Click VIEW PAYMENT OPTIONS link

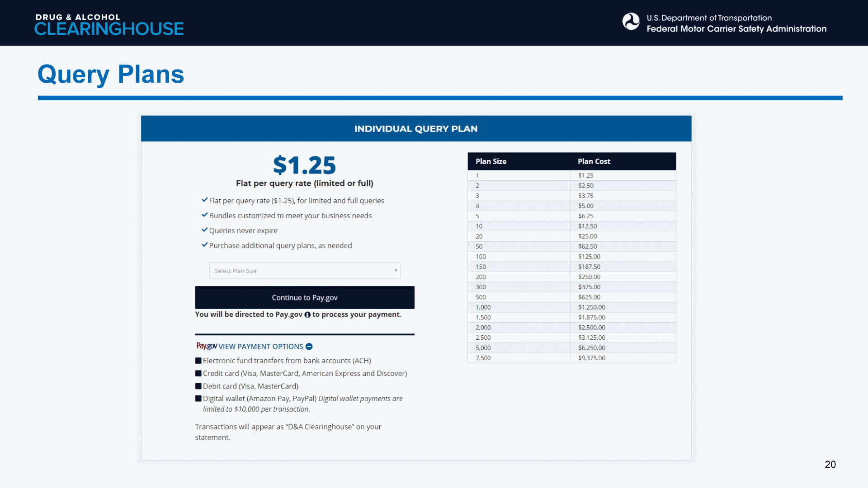pyautogui.click(x=261, y=347)
